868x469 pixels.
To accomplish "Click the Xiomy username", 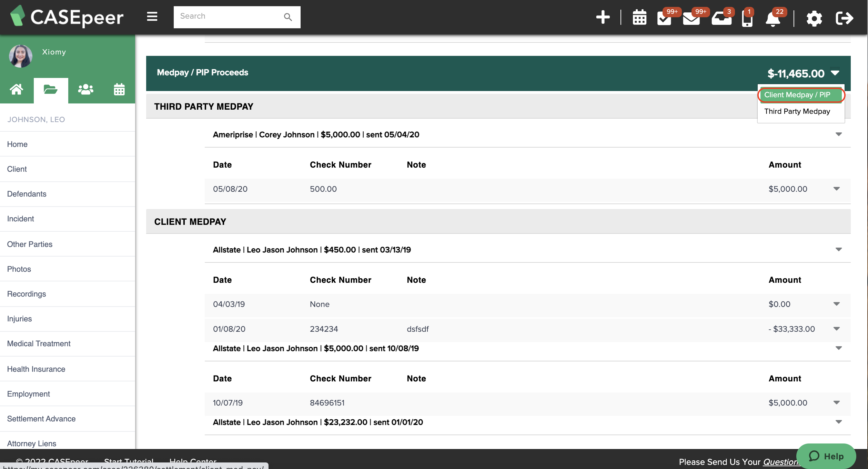I will 54,52.
